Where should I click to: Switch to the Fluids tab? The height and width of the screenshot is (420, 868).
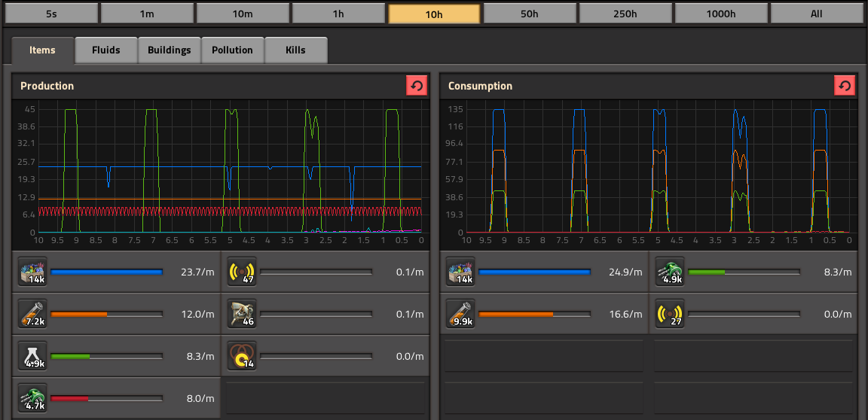click(106, 50)
